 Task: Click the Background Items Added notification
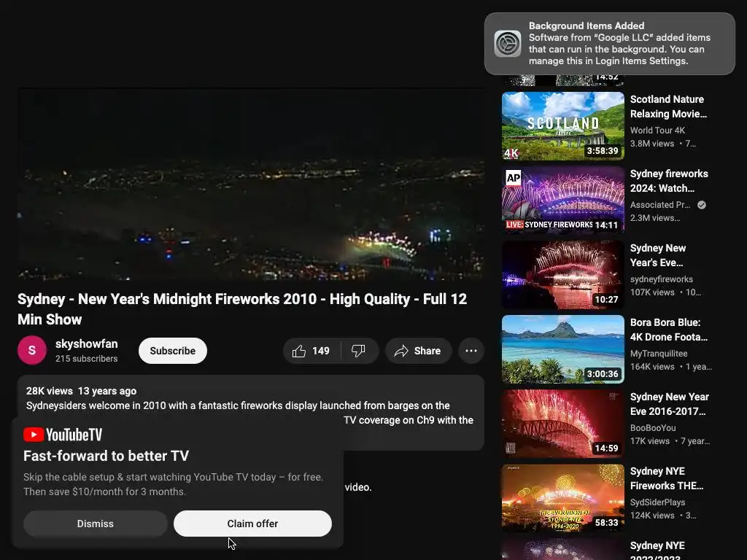[609, 43]
